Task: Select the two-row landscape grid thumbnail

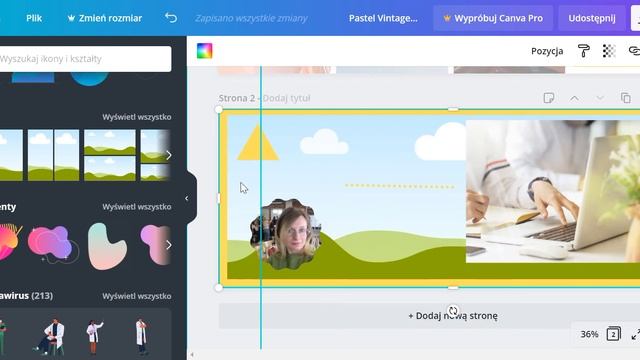Action: pos(110,155)
